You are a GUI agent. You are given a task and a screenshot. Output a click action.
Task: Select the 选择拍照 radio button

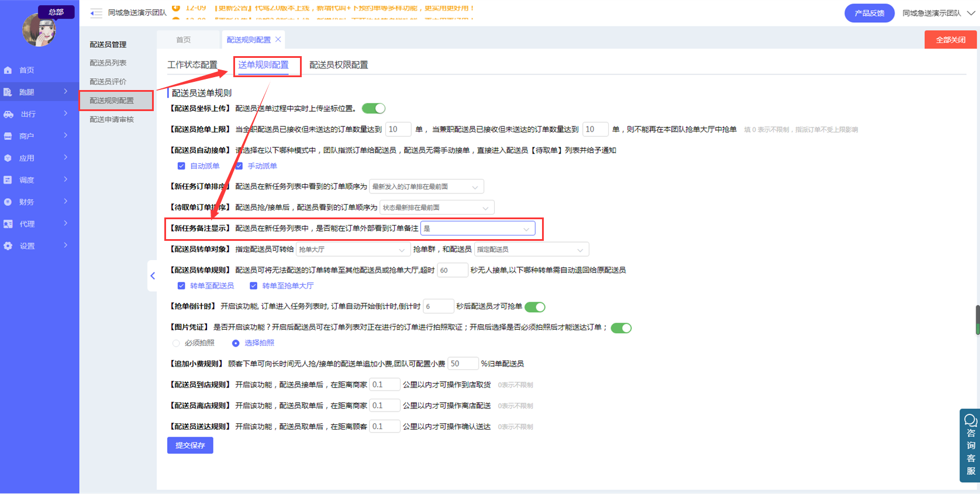pos(236,343)
